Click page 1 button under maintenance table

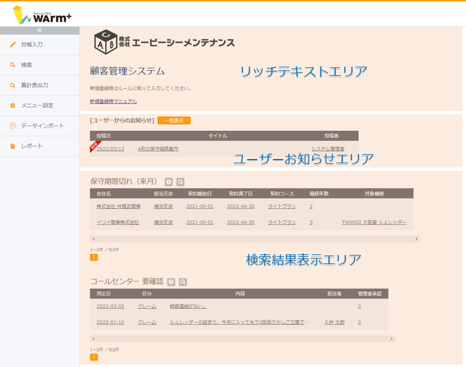94,257
